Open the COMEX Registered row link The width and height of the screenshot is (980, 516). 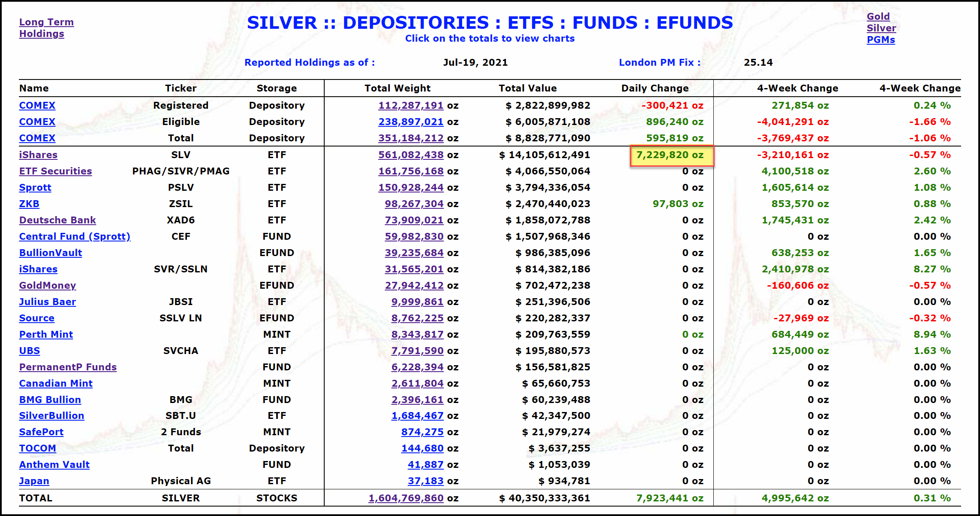click(37, 105)
